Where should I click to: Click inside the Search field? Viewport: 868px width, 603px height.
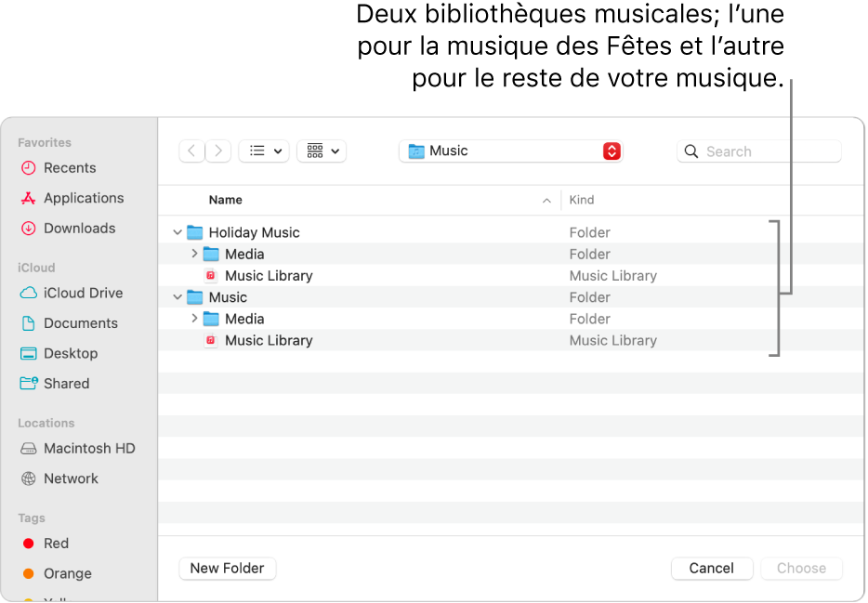pos(759,151)
